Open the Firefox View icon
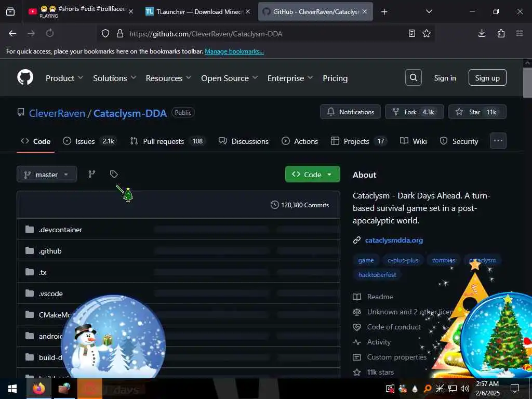The image size is (532, 399). click(x=10, y=11)
